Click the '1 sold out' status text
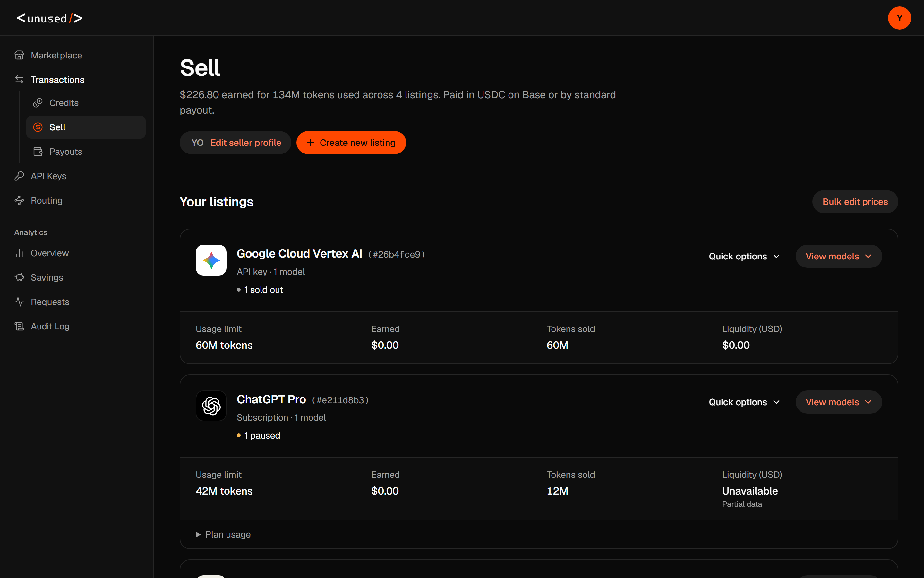924x578 pixels. tap(263, 290)
